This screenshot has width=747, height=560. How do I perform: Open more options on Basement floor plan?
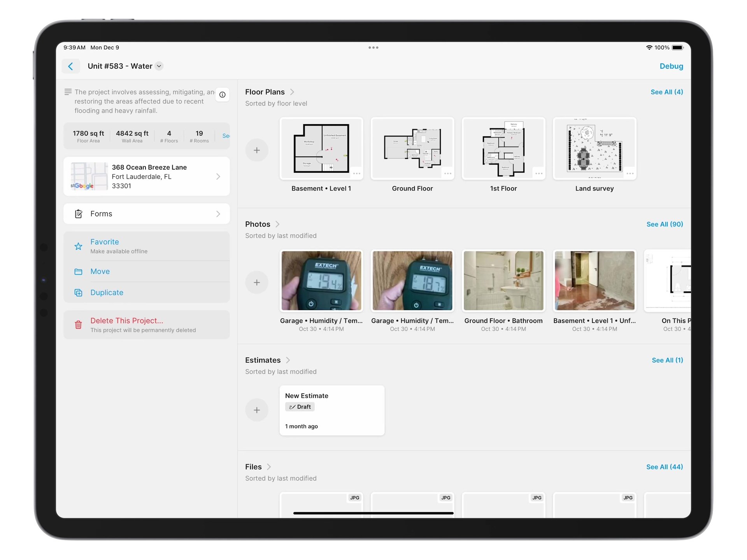356,174
